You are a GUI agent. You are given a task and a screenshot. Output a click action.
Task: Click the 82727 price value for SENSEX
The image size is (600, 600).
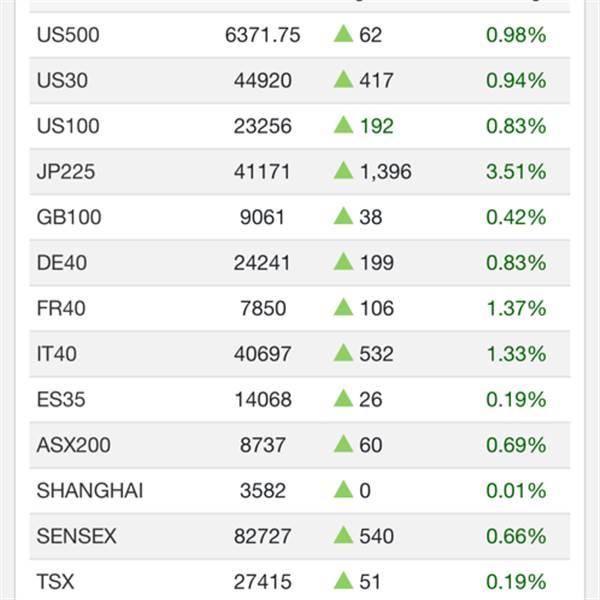click(x=262, y=536)
